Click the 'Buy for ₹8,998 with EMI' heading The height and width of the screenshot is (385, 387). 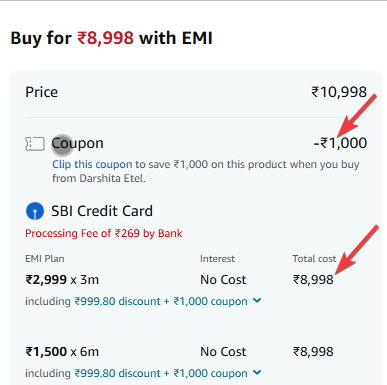click(x=111, y=38)
